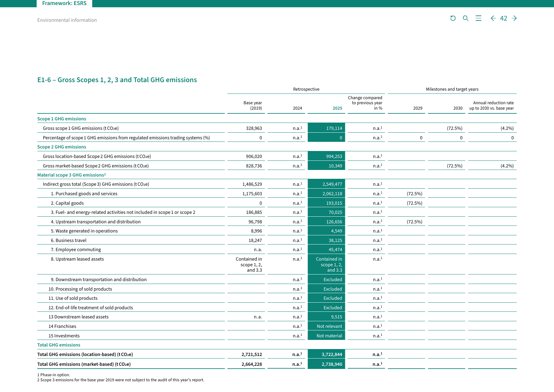The width and height of the screenshot is (554, 392).
Task: Click the 9,515 downstream leased assets value
Action: (x=326, y=317)
